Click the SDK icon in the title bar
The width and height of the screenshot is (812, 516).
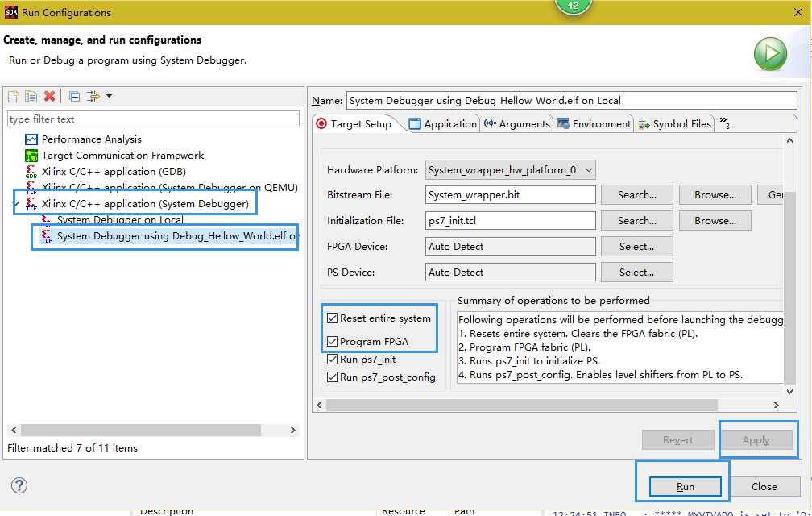[x=11, y=12]
